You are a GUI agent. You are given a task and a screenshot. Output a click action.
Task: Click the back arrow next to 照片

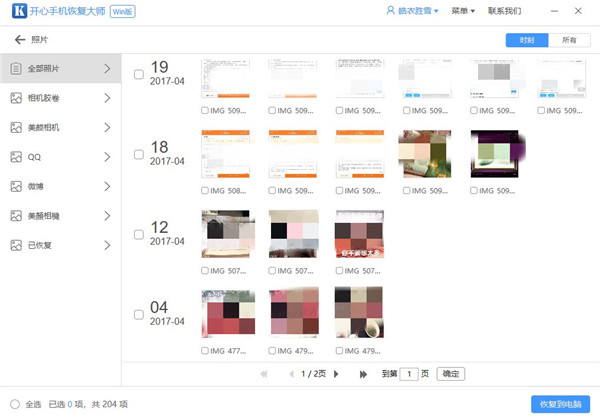click(x=19, y=40)
